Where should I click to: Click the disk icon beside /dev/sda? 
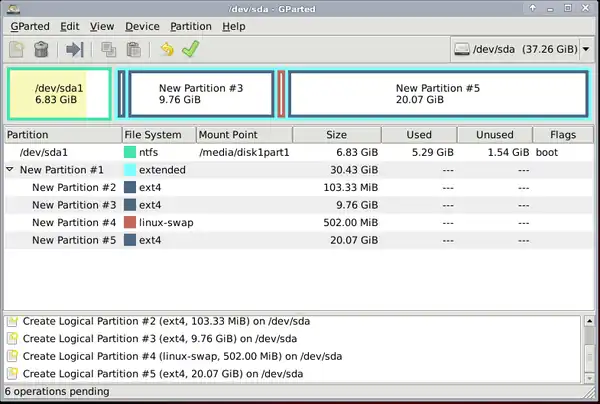[x=461, y=48]
